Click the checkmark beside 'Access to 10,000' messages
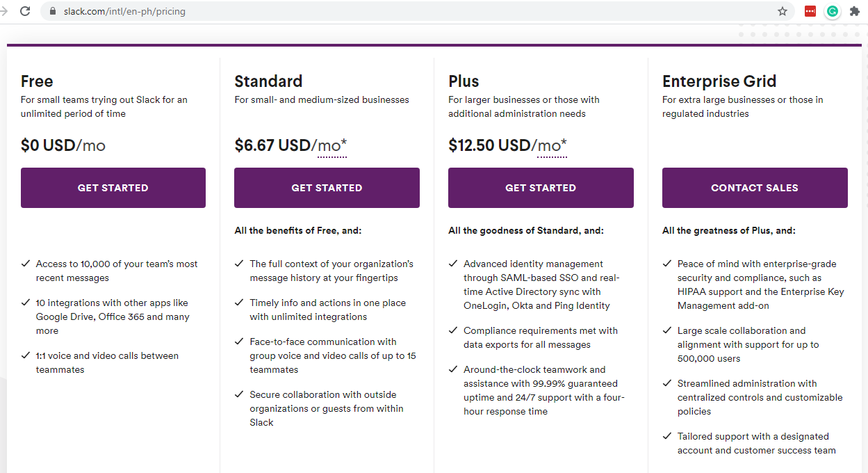Screen dimensions: 868x473 coord(26,264)
